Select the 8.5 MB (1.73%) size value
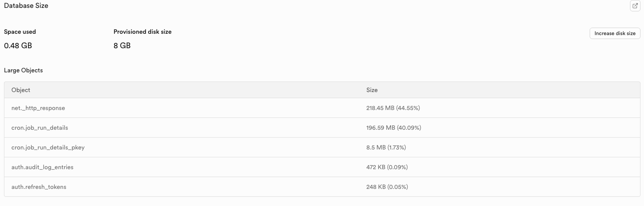The image size is (644, 206). [386, 147]
